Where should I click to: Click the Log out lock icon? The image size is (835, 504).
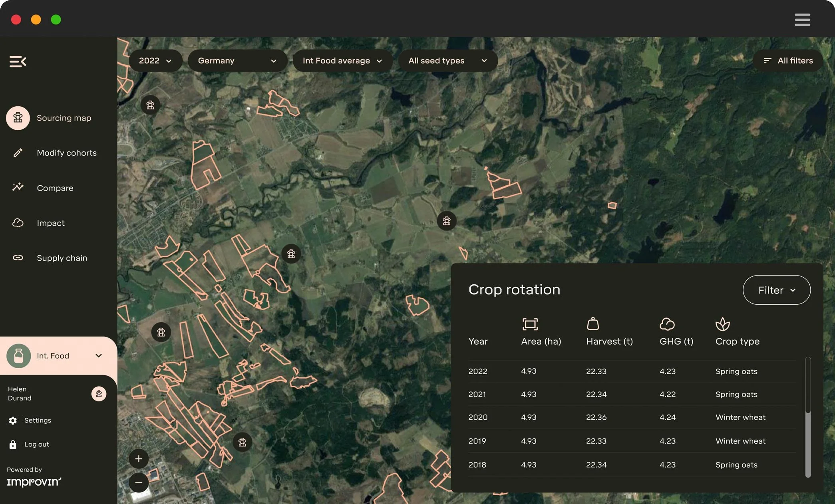point(13,444)
